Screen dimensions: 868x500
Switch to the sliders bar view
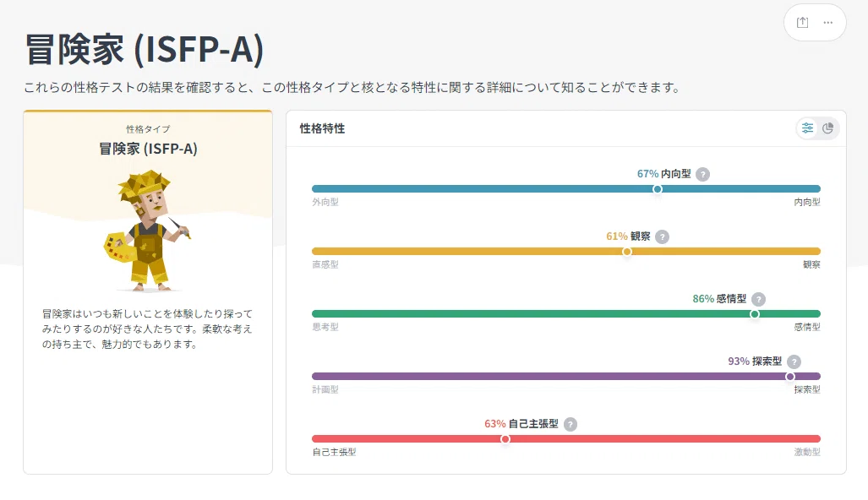pos(808,128)
